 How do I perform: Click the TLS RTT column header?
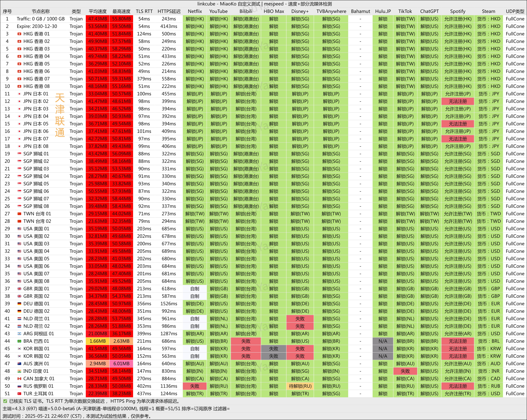(144, 12)
